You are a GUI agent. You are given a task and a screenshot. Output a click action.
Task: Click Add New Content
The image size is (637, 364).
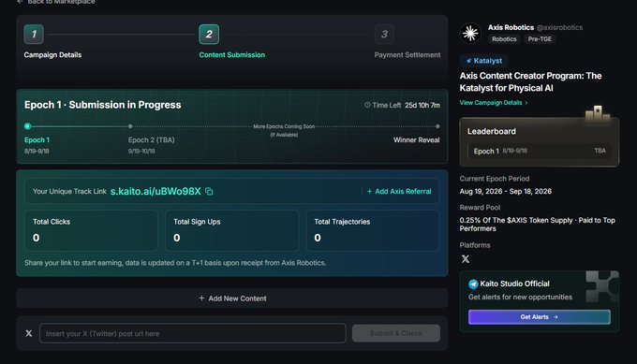tap(232, 298)
